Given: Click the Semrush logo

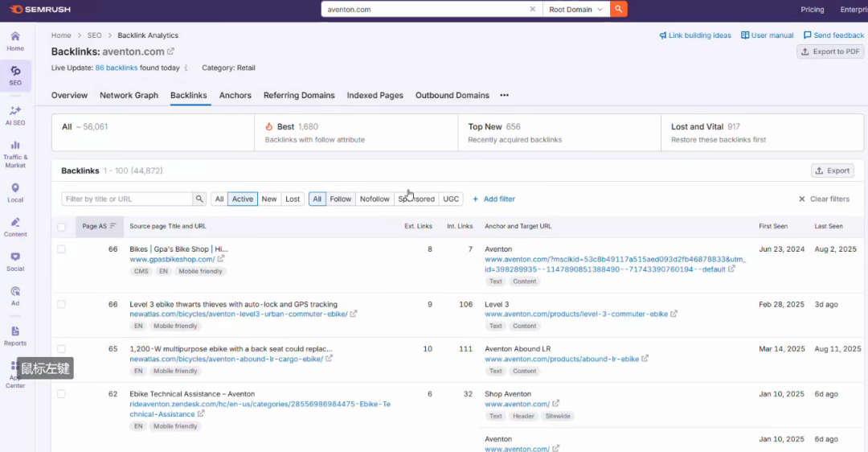Looking at the screenshot, I should click(x=40, y=10).
